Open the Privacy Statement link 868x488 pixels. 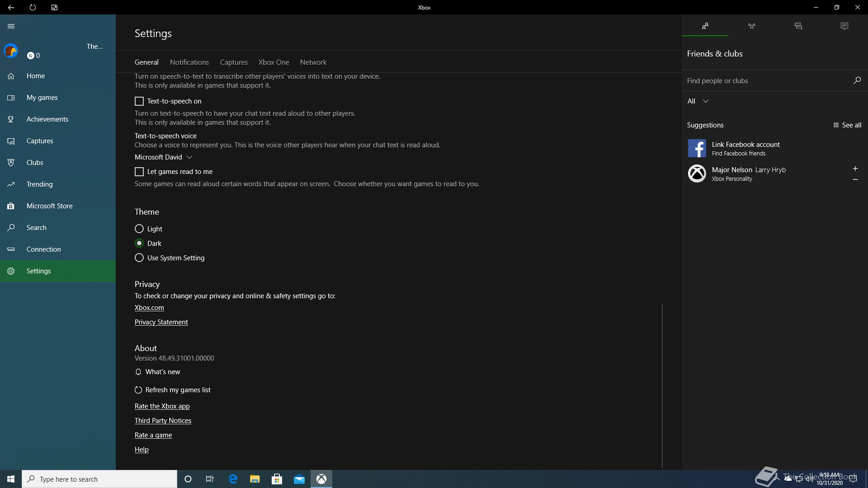point(161,322)
